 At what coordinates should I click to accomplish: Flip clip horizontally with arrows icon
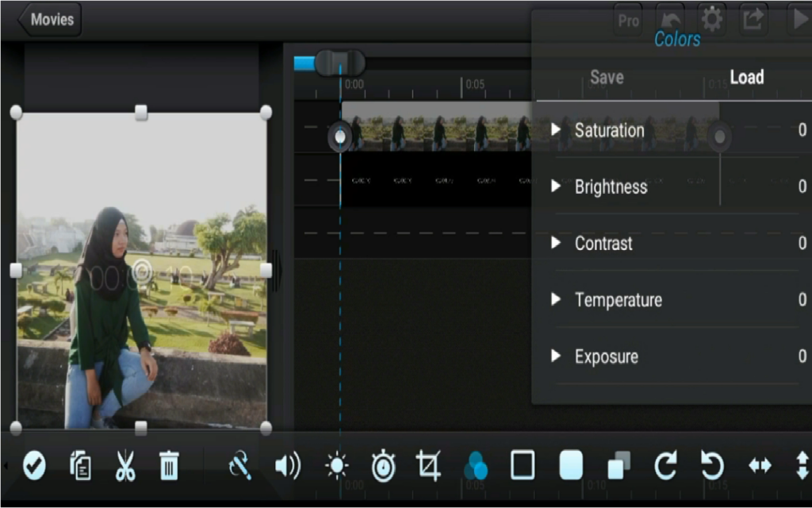click(x=760, y=465)
